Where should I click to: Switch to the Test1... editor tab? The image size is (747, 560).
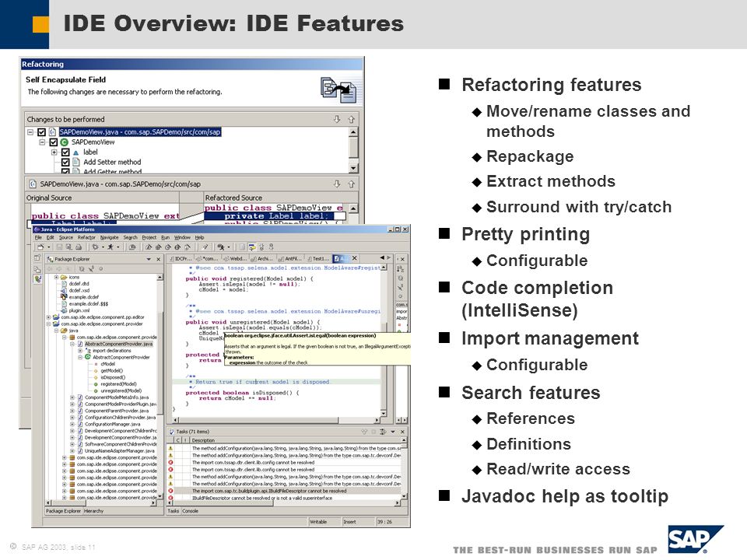point(317,258)
